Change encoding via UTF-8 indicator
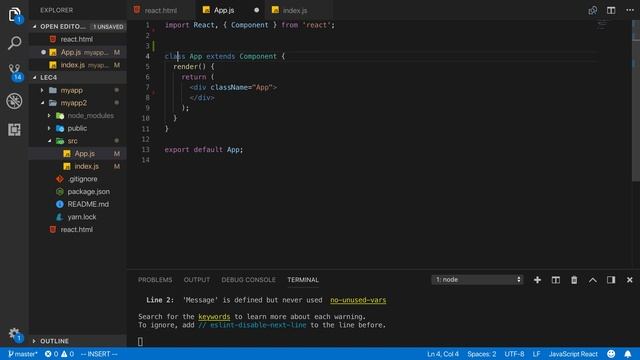 514,354
